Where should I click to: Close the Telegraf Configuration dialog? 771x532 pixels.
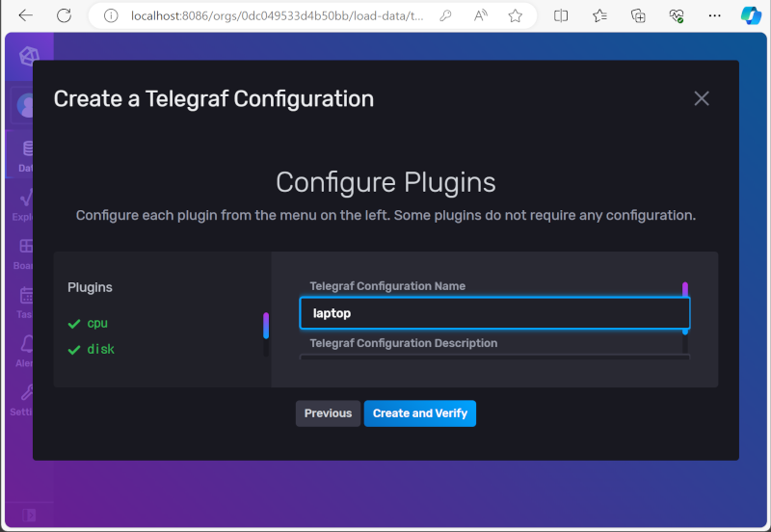pyautogui.click(x=702, y=98)
